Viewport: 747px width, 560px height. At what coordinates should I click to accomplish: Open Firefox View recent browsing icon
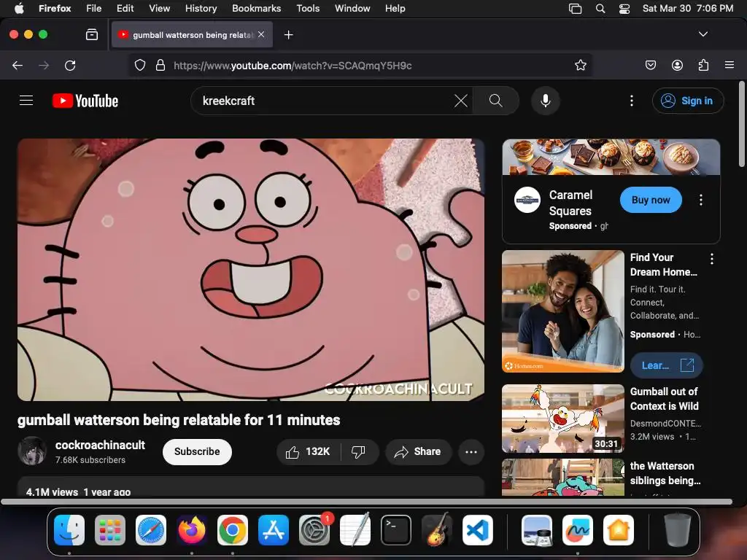tap(92, 34)
